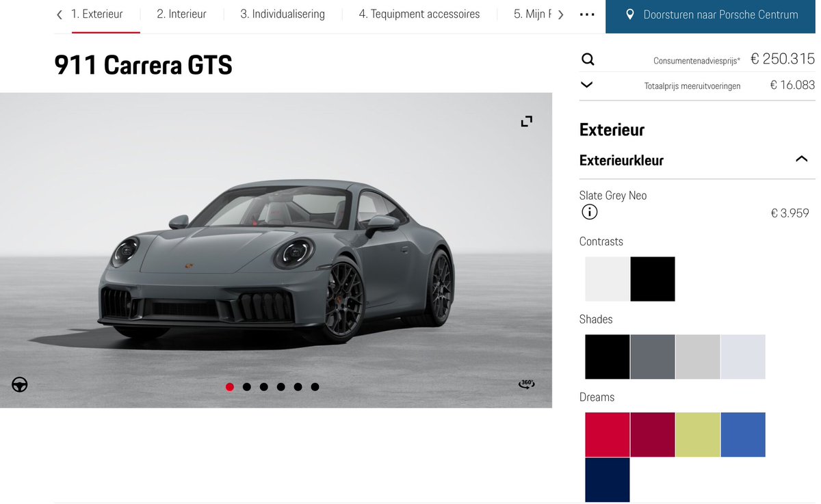
Task: Select the black Contrasts color swatch
Action: tap(653, 279)
